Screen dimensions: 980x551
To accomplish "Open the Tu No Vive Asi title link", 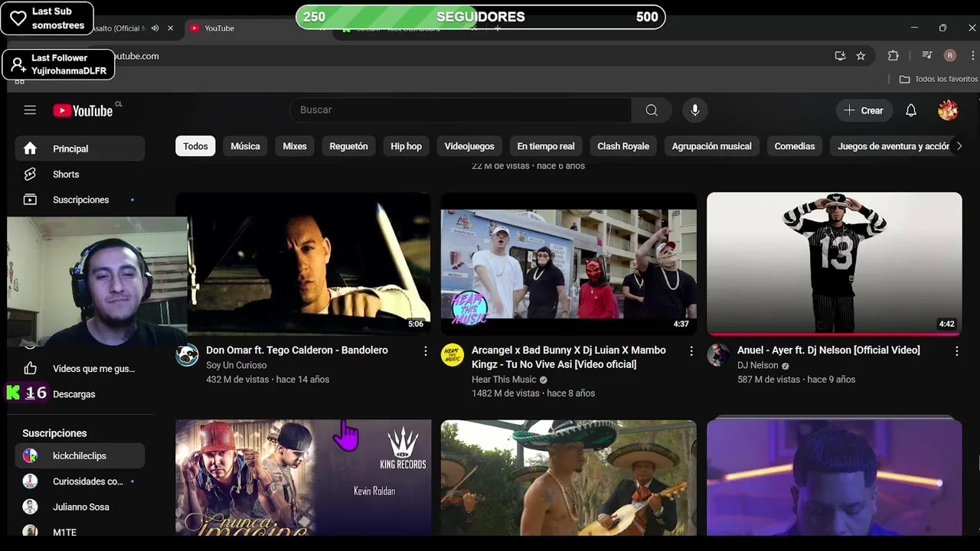I will 569,357.
